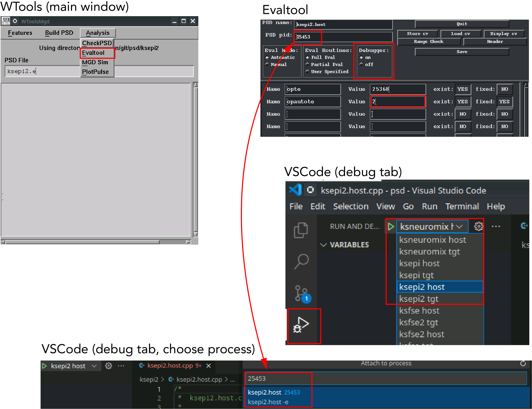The image size is (532, 409).
Task: Click ellipsis icon next to ksepi2 host gear
Action: tap(121, 366)
